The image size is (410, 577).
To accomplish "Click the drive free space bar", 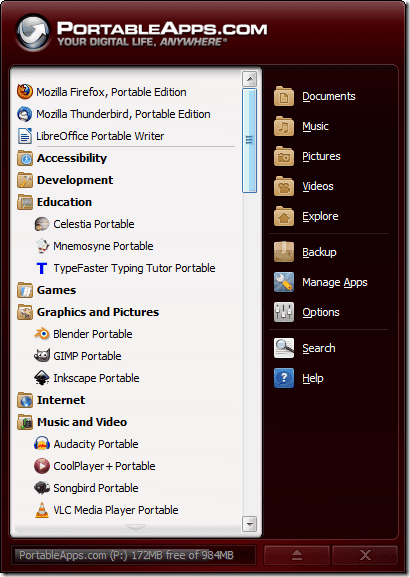I will point(134,555).
